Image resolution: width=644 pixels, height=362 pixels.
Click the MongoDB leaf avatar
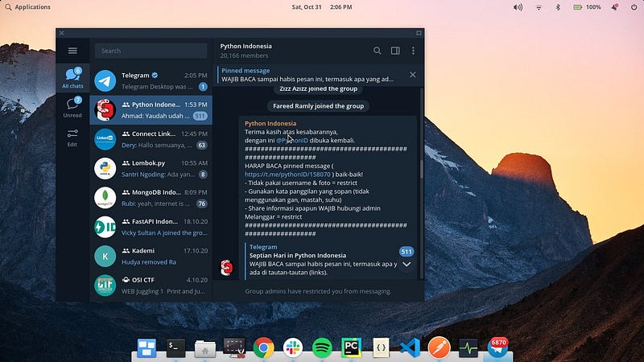pyautogui.click(x=105, y=197)
